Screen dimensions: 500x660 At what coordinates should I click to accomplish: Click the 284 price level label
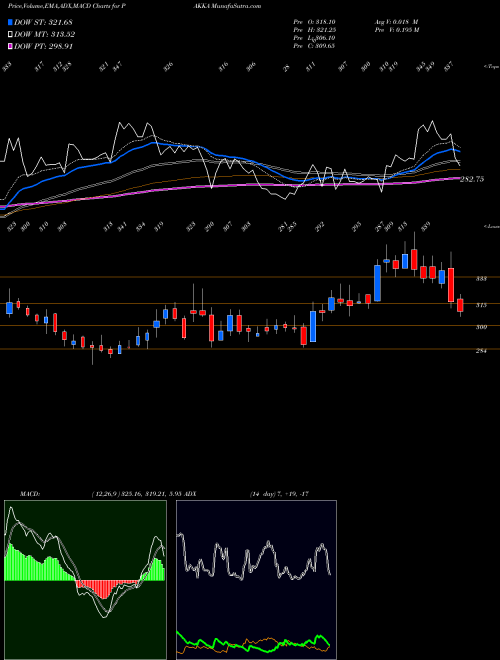click(x=481, y=351)
